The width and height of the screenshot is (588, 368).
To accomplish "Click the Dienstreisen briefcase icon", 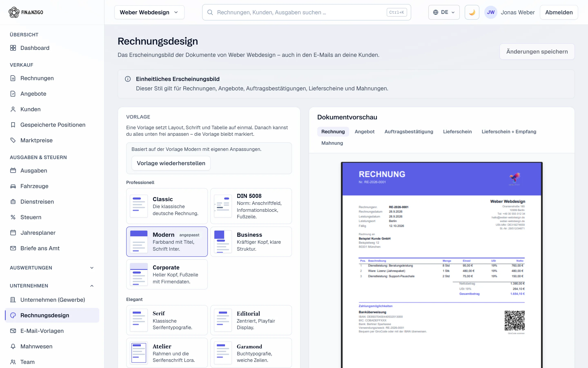I will tap(13, 202).
